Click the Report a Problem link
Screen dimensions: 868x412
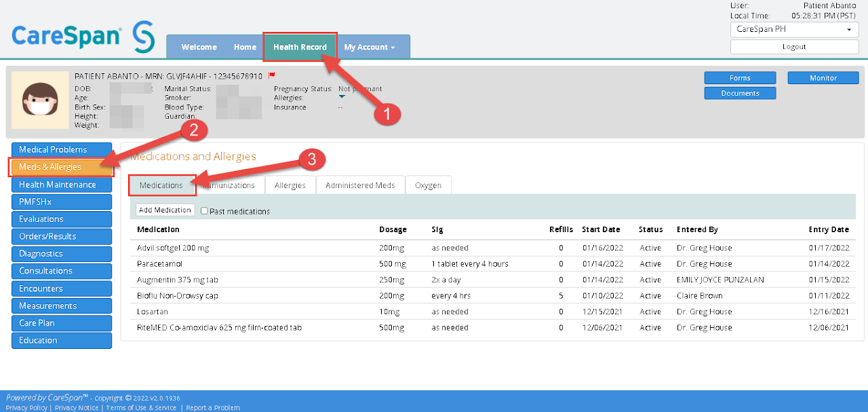(213, 407)
